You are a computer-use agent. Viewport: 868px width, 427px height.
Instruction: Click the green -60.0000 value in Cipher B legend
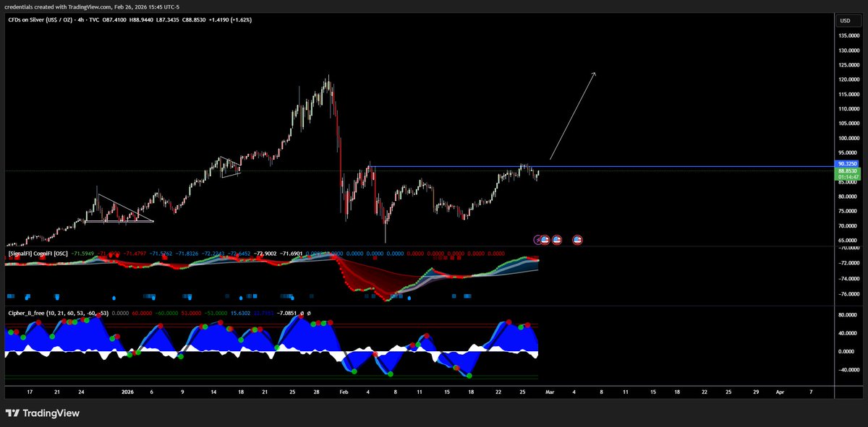click(166, 313)
